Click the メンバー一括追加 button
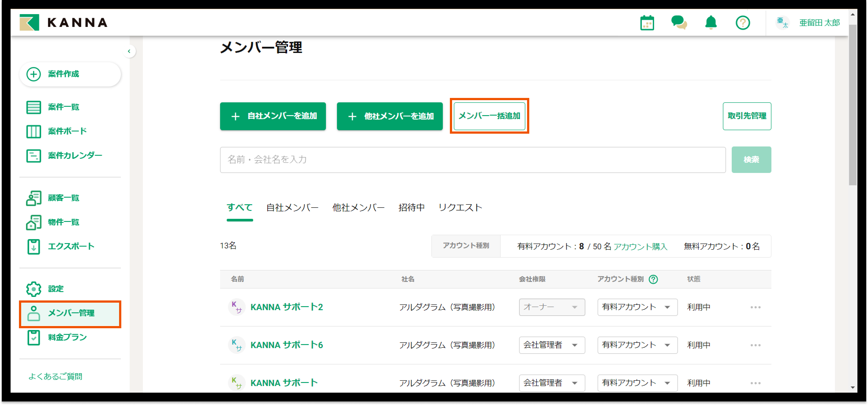868x405 pixels. 489,116
